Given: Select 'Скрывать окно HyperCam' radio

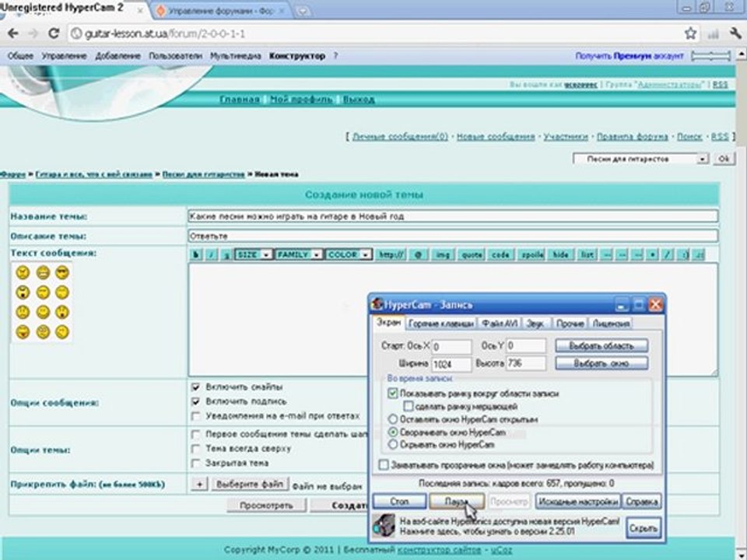Looking at the screenshot, I should (392, 445).
